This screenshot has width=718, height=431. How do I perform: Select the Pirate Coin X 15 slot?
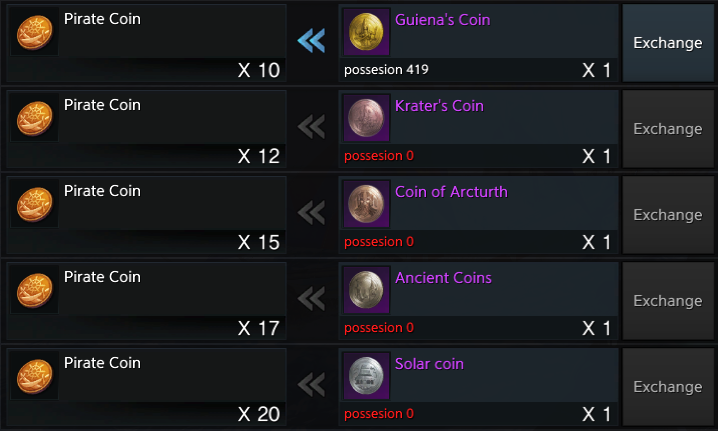tap(147, 215)
